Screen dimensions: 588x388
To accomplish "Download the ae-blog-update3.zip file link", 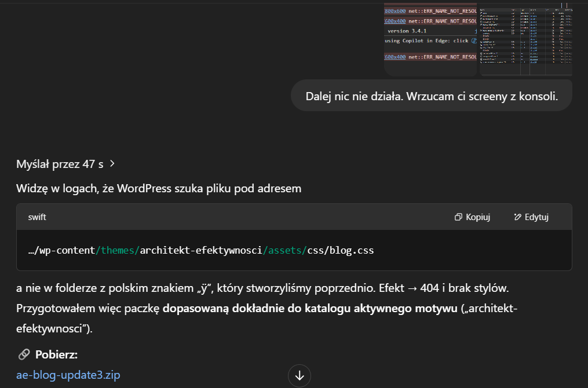I will (x=68, y=375).
